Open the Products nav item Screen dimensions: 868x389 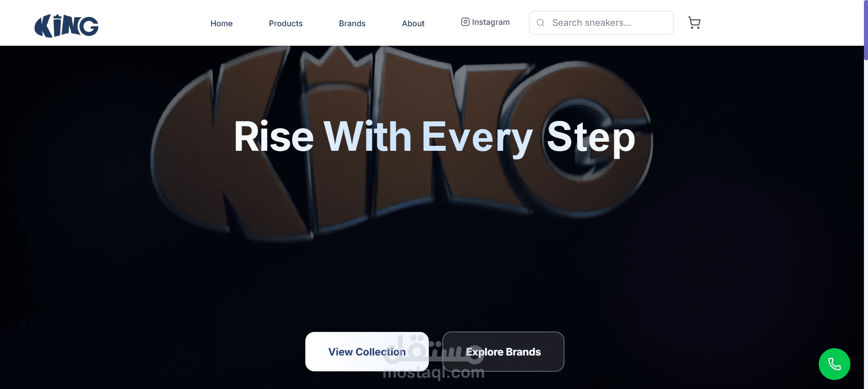pyautogui.click(x=286, y=24)
